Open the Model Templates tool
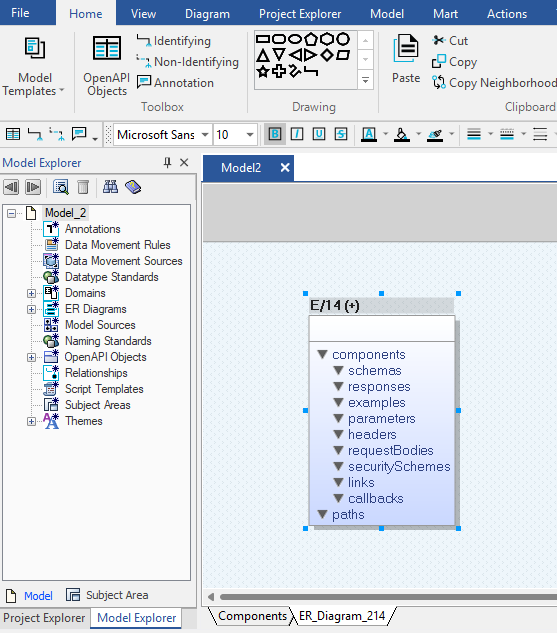557x633 pixels. [x=34, y=67]
